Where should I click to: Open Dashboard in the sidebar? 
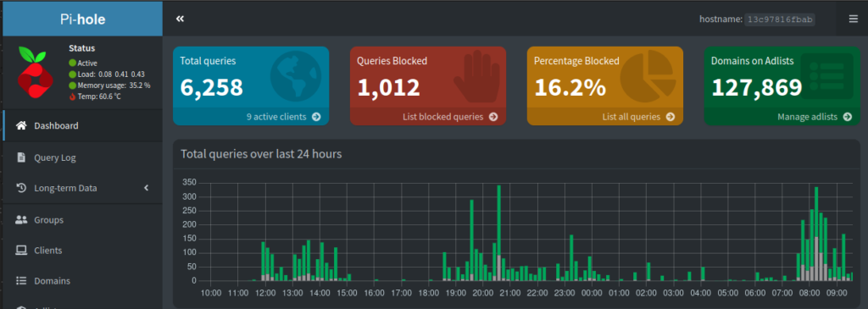tap(82, 125)
